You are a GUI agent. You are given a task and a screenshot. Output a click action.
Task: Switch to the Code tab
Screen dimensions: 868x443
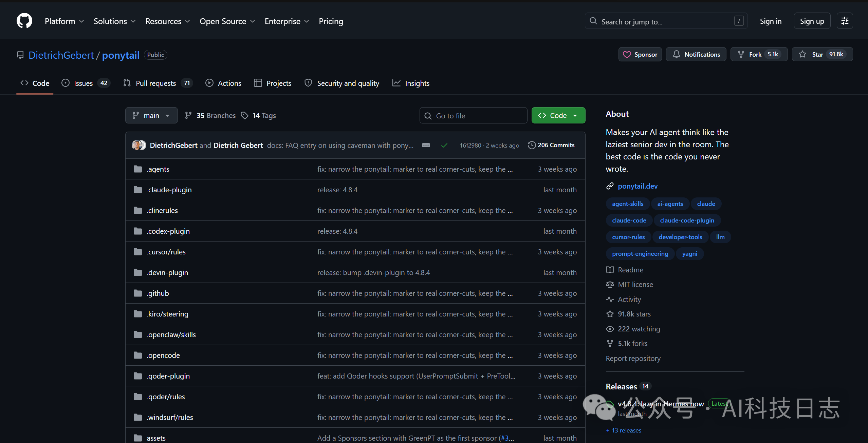[35, 83]
